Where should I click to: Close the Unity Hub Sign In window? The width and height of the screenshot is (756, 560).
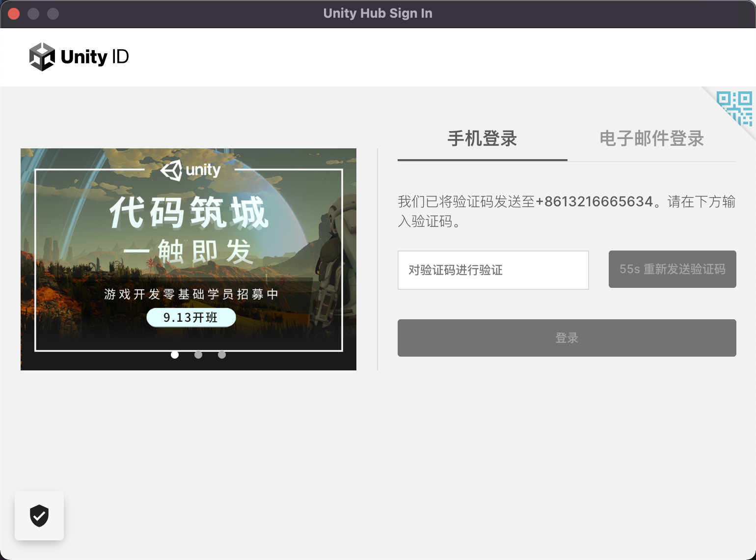tap(14, 14)
